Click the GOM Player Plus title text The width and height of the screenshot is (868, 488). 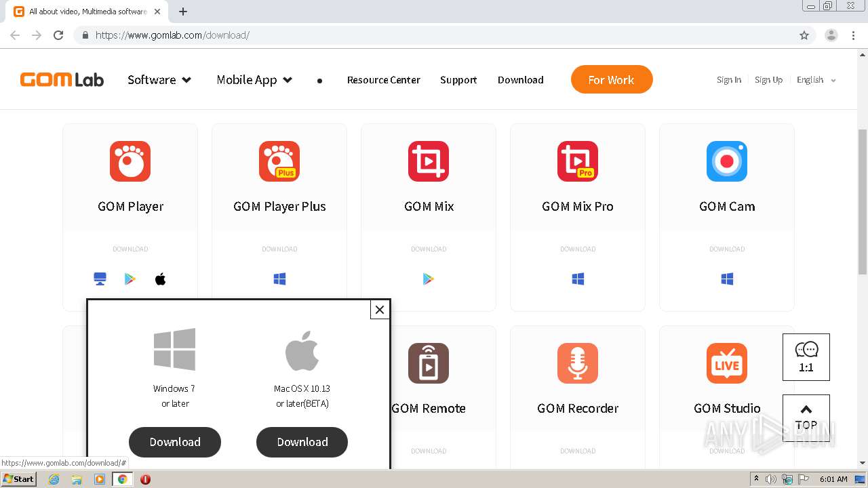pyautogui.click(x=279, y=207)
